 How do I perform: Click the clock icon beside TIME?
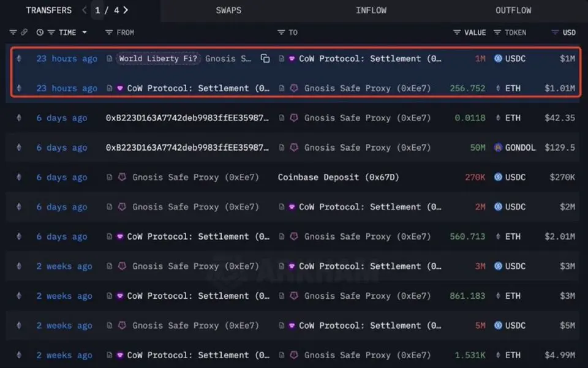tap(40, 32)
